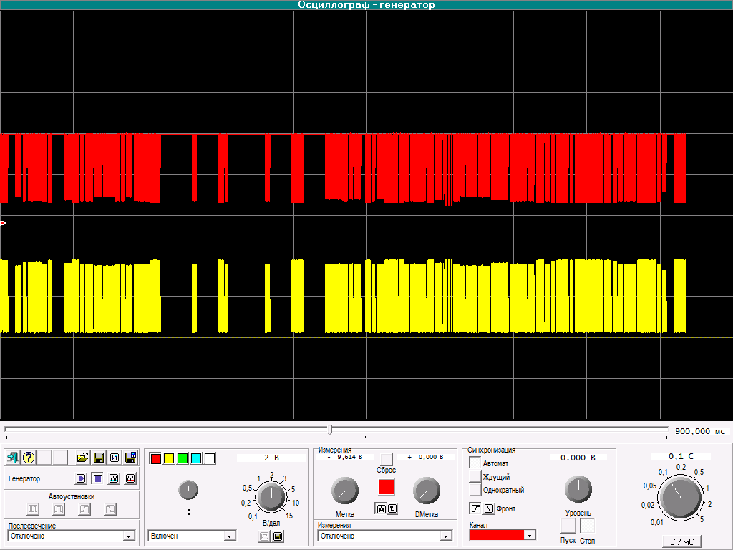
Task: Click the Стоп stop button
Action: tap(588, 526)
